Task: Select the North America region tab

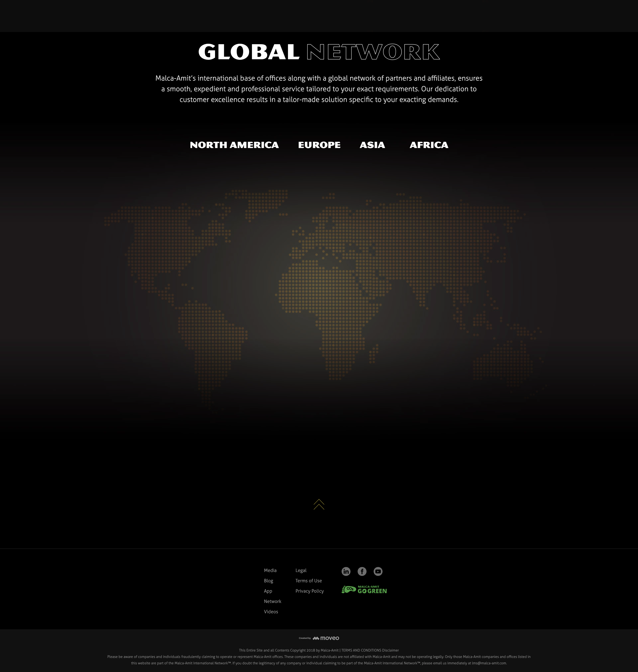Action: click(x=234, y=145)
